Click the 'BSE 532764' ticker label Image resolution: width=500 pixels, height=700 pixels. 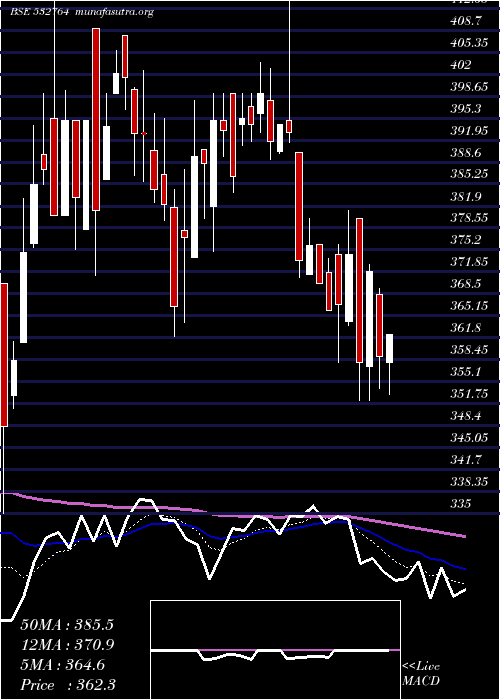point(39,12)
